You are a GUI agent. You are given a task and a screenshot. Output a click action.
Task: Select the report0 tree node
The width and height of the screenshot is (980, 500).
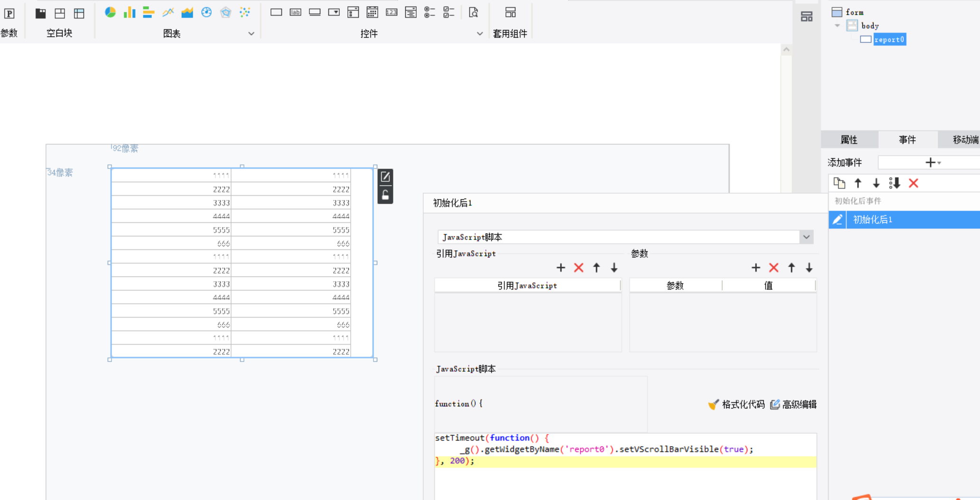pos(883,39)
